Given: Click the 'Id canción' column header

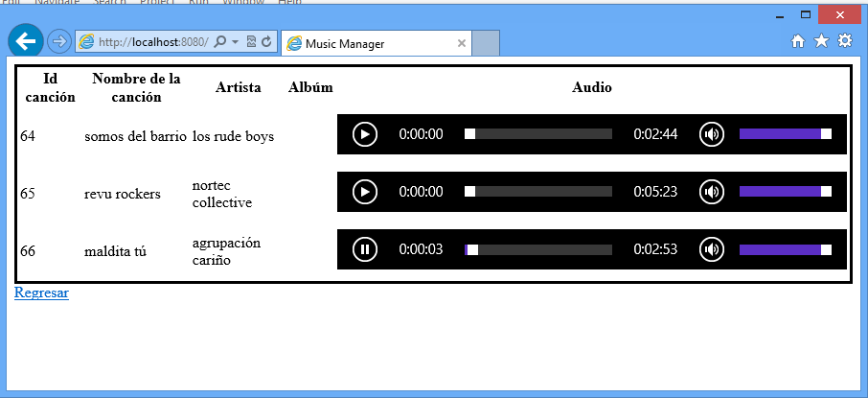Looking at the screenshot, I should point(51,87).
